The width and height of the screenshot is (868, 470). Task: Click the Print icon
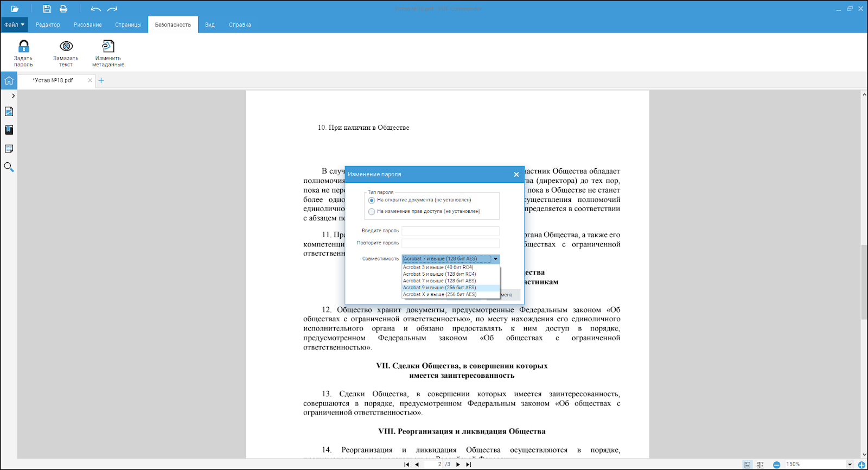point(63,9)
